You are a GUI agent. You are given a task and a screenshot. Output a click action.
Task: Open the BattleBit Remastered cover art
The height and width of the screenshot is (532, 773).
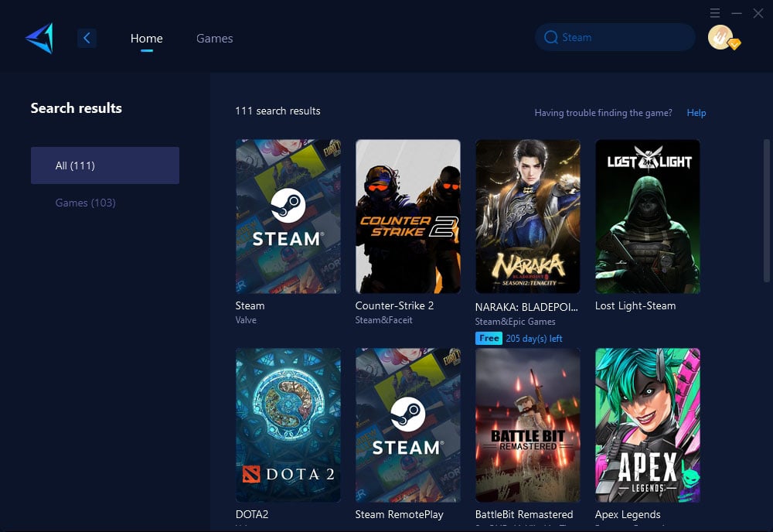527,425
